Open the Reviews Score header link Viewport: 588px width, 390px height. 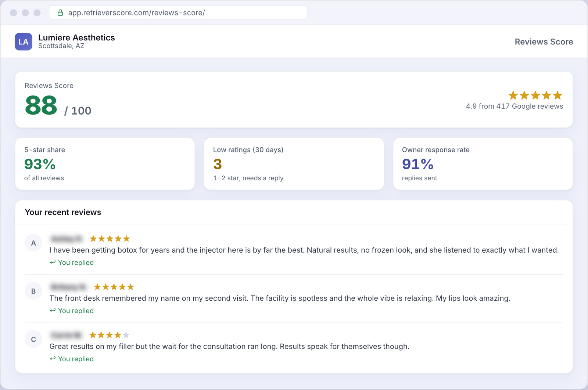point(544,42)
